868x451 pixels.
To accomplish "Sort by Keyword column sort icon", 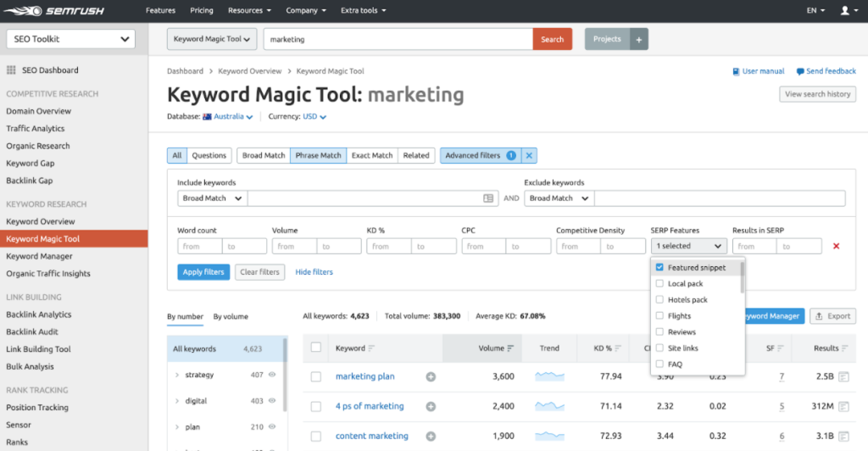I will click(371, 348).
